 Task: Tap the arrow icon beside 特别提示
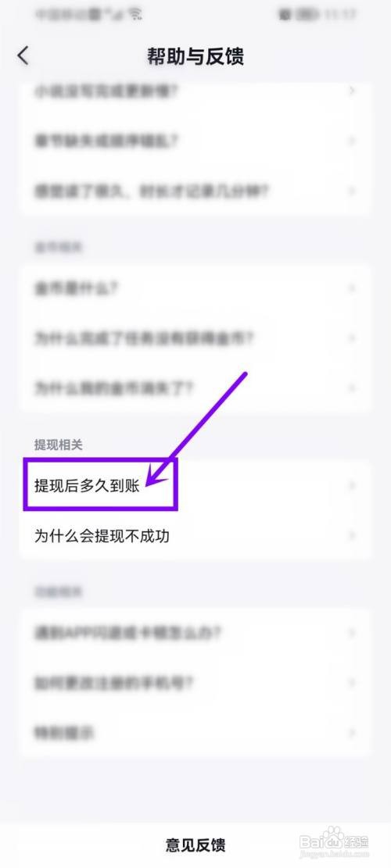pos(351,733)
